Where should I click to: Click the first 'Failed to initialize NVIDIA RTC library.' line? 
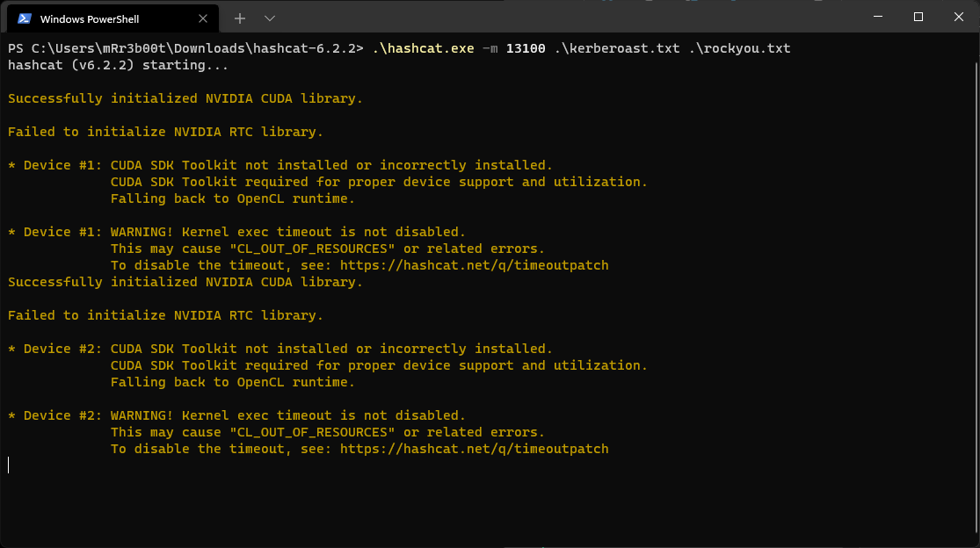point(165,132)
